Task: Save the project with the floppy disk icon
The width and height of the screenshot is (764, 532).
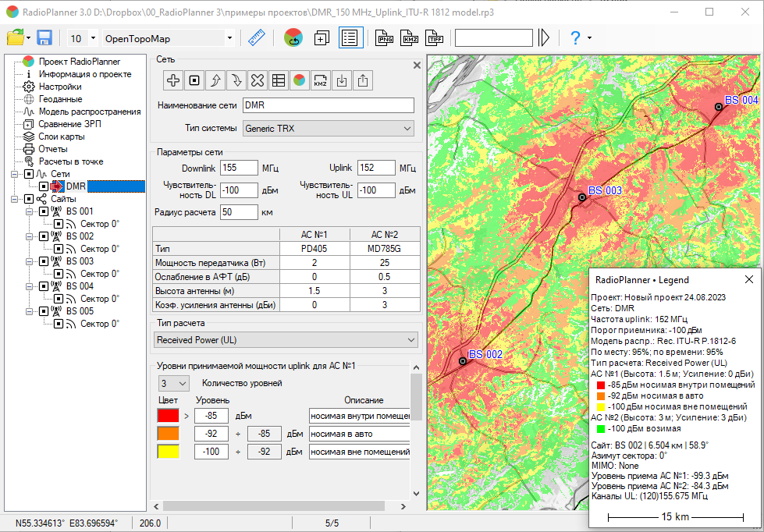Action: pyautogui.click(x=44, y=38)
